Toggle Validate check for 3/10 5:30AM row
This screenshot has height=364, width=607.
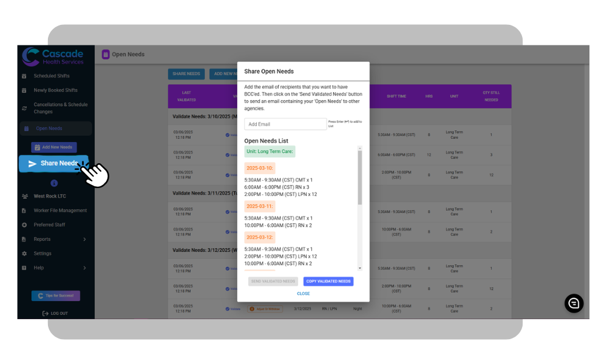[x=227, y=135]
